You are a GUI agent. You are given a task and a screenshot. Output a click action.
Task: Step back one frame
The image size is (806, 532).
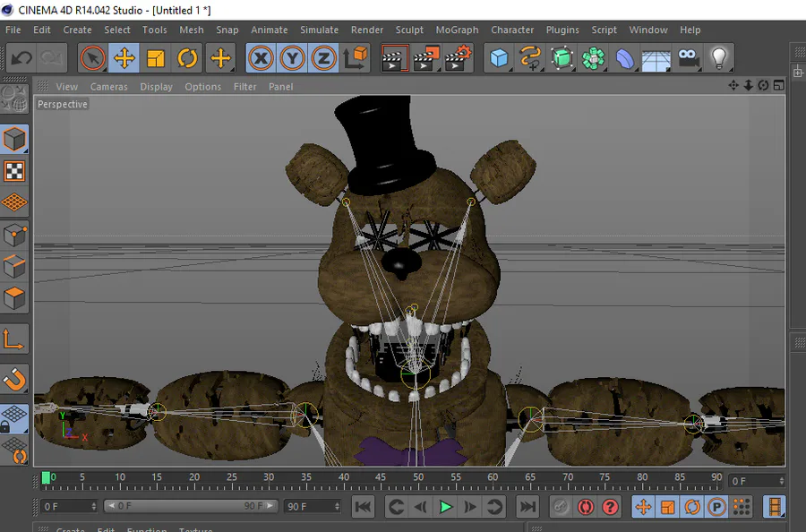(x=421, y=507)
